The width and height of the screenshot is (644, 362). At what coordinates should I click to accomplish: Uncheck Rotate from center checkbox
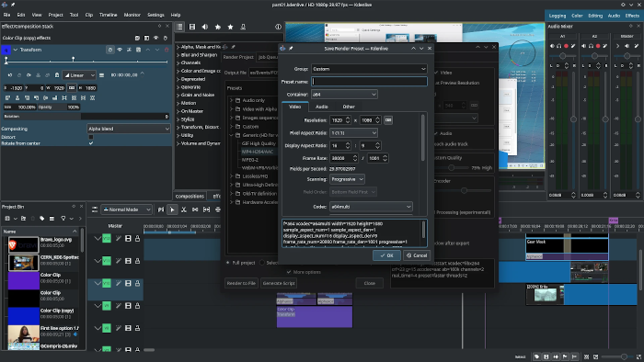click(91, 143)
